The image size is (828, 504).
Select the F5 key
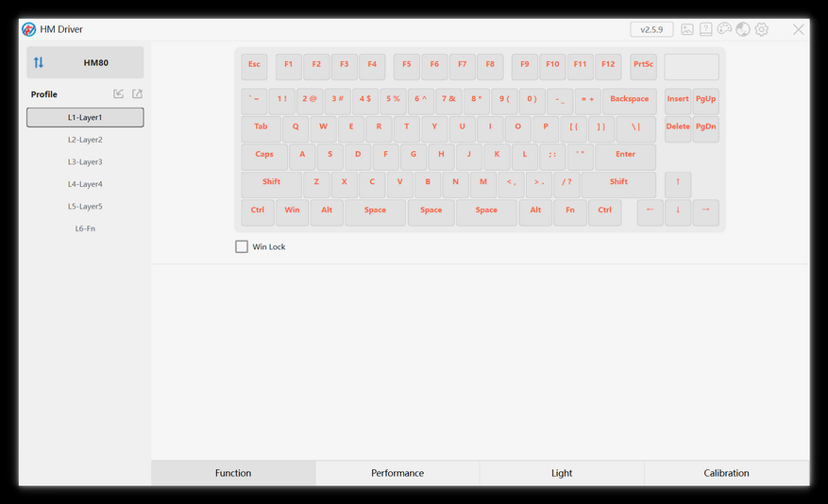[407, 66]
